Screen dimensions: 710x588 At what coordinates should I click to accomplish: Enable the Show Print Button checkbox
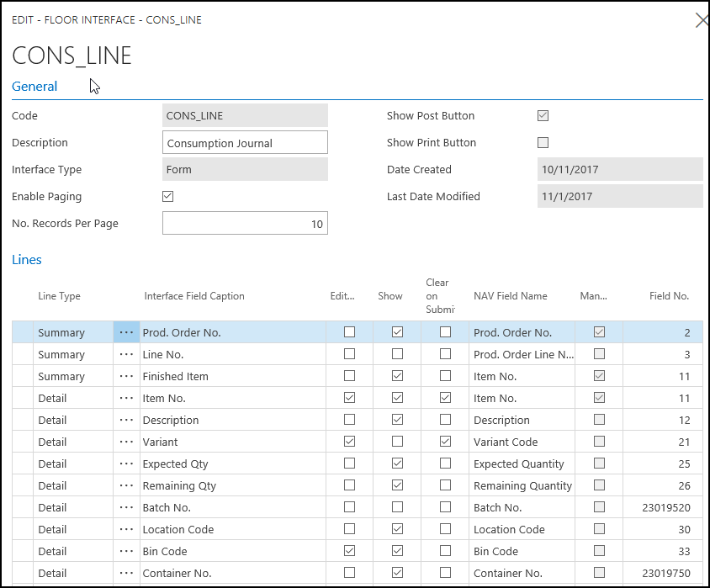pyautogui.click(x=543, y=142)
